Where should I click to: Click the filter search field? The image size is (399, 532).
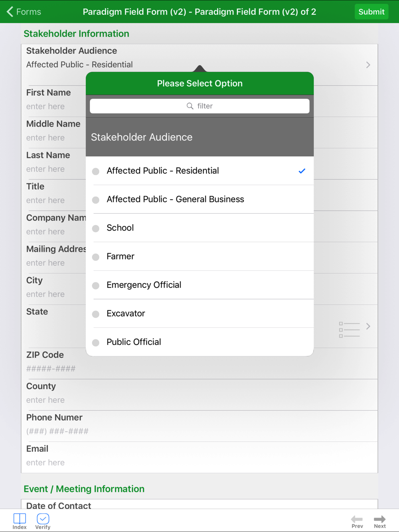point(199,106)
